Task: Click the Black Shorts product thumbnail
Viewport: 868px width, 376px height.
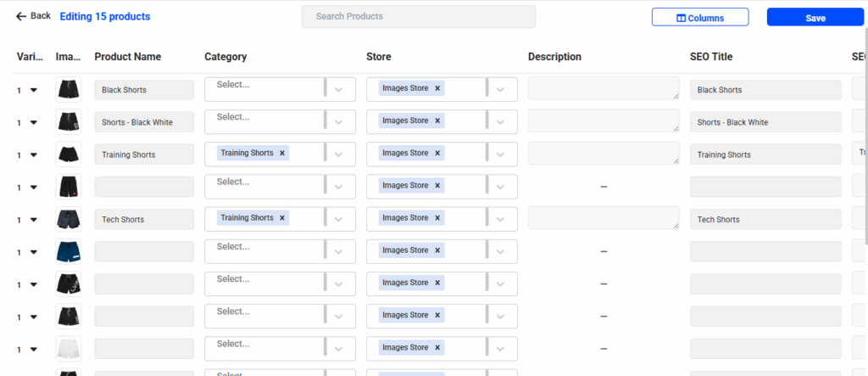Action: coord(68,90)
